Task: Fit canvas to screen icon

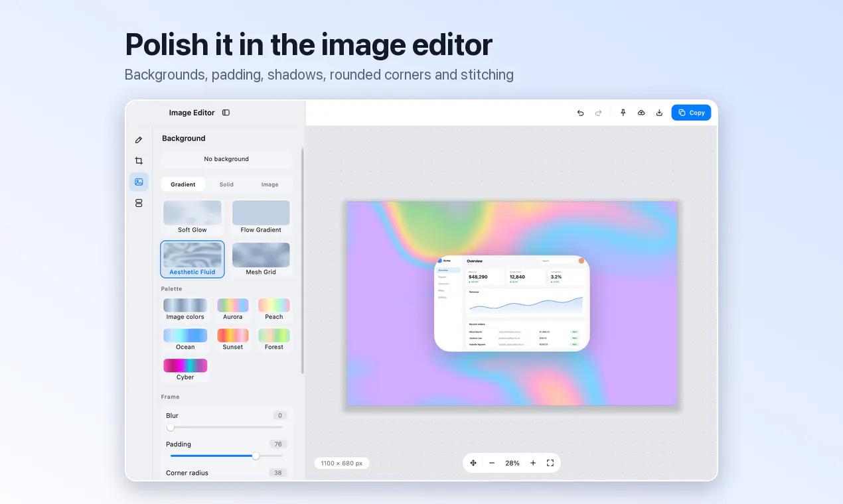Action: (x=550, y=463)
